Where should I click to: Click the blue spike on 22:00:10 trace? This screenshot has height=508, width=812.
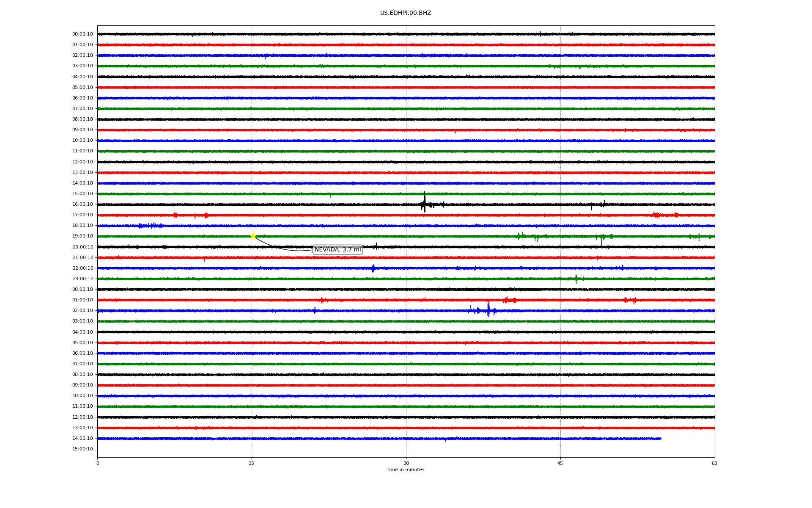pyautogui.click(x=373, y=268)
